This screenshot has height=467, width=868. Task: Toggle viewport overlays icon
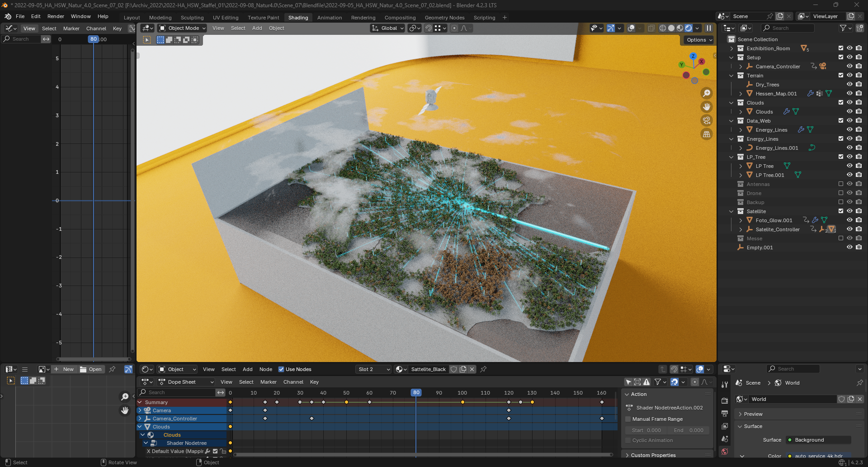tap(632, 28)
